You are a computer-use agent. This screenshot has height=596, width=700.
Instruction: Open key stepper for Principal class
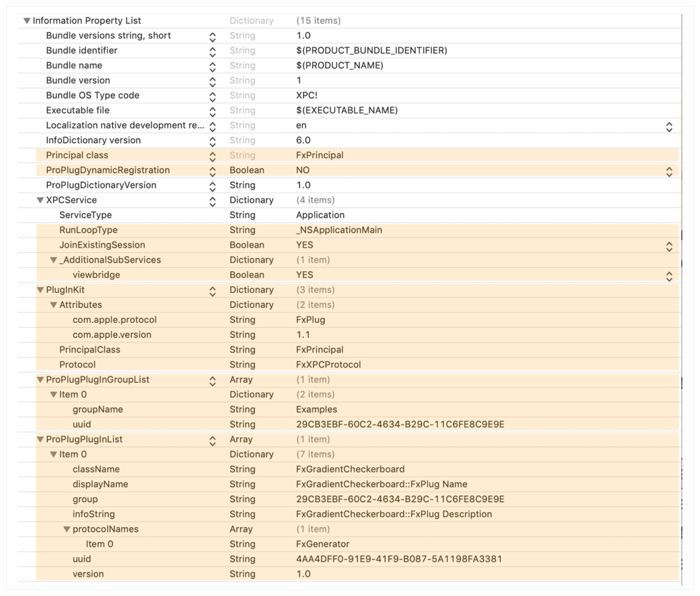point(212,156)
